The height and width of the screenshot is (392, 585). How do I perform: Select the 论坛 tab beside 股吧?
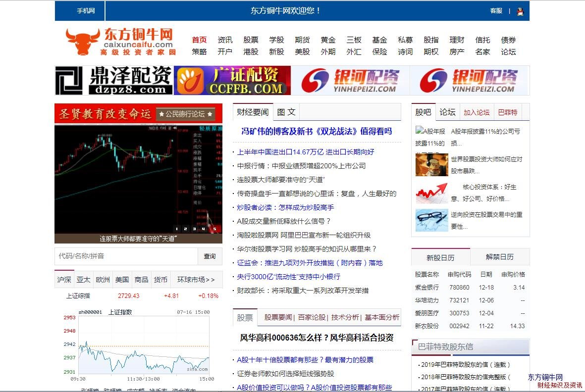pyautogui.click(x=447, y=112)
